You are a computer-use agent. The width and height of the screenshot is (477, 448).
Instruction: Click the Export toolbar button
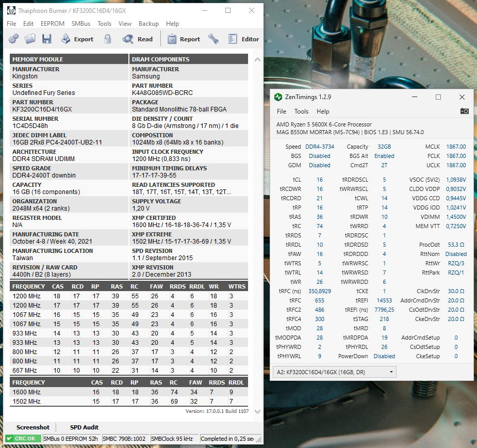(x=77, y=39)
